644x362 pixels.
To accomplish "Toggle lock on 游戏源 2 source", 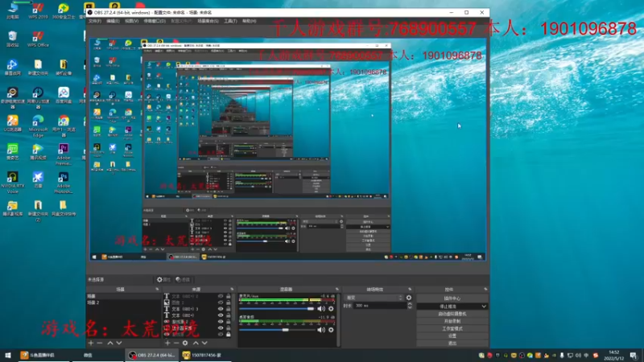I will click(x=229, y=321).
